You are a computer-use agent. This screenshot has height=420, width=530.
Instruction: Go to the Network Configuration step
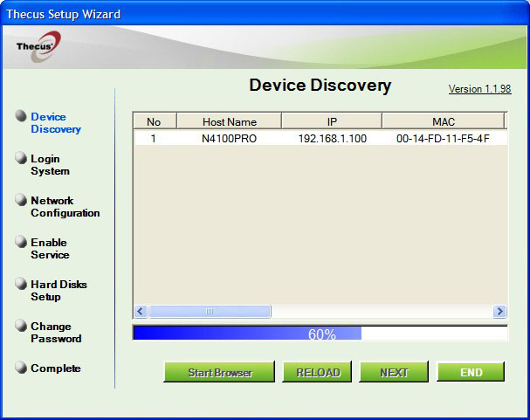(x=65, y=207)
